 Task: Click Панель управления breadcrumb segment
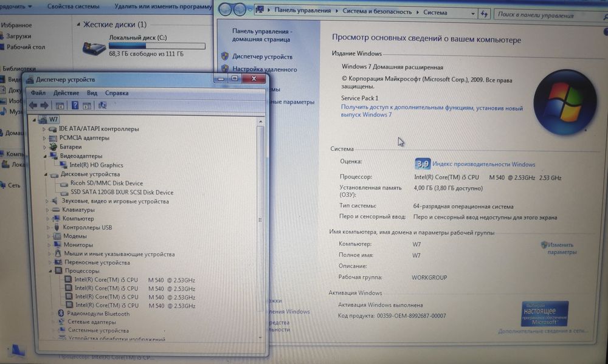(x=302, y=11)
